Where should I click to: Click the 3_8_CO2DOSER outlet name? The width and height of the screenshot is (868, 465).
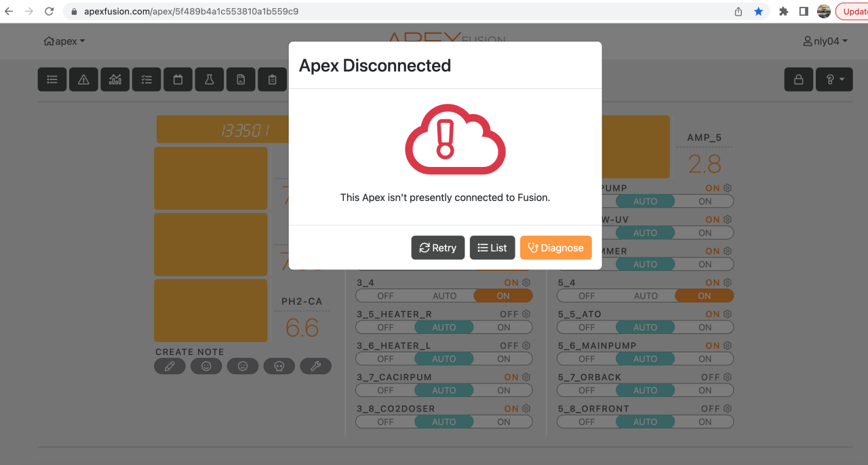[x=396, y=409]
